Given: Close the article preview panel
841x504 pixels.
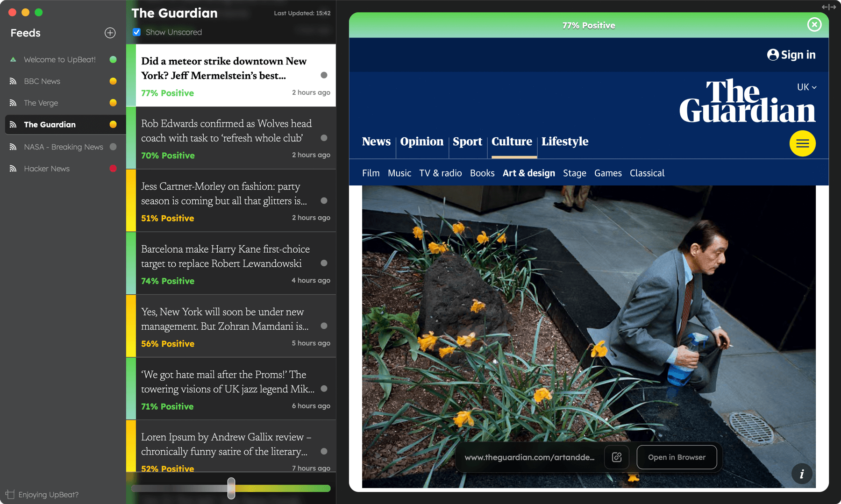Looking at the screenshot, I should point(814,25).
